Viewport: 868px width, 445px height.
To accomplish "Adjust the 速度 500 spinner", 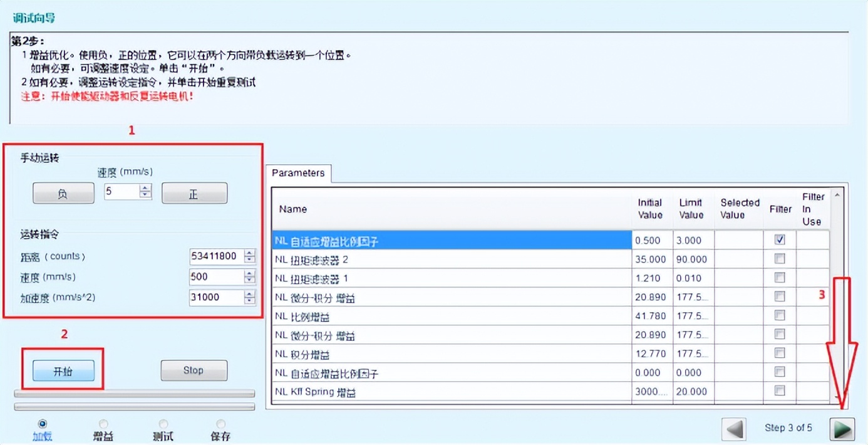I will pos(250,276).
